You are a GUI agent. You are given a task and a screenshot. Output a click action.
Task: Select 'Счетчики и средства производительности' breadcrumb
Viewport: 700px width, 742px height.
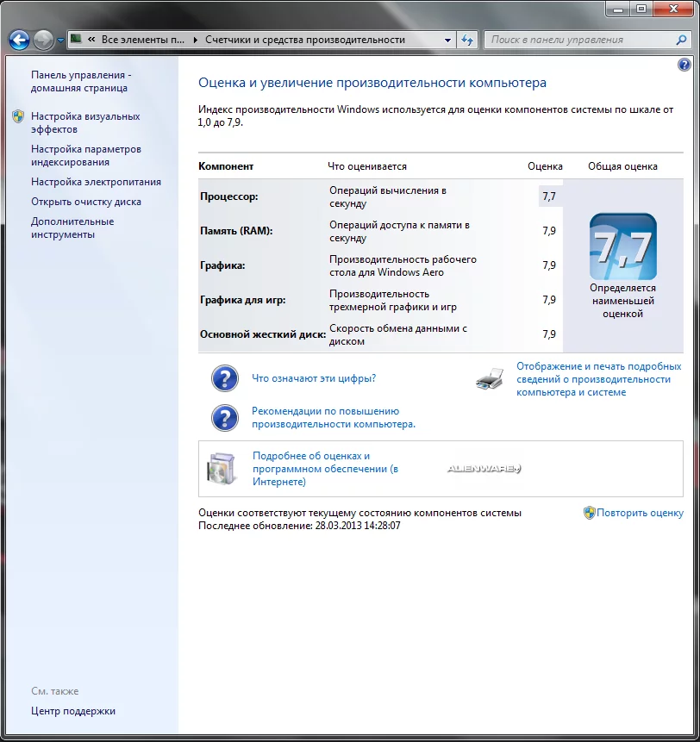(x=305, y=40)
